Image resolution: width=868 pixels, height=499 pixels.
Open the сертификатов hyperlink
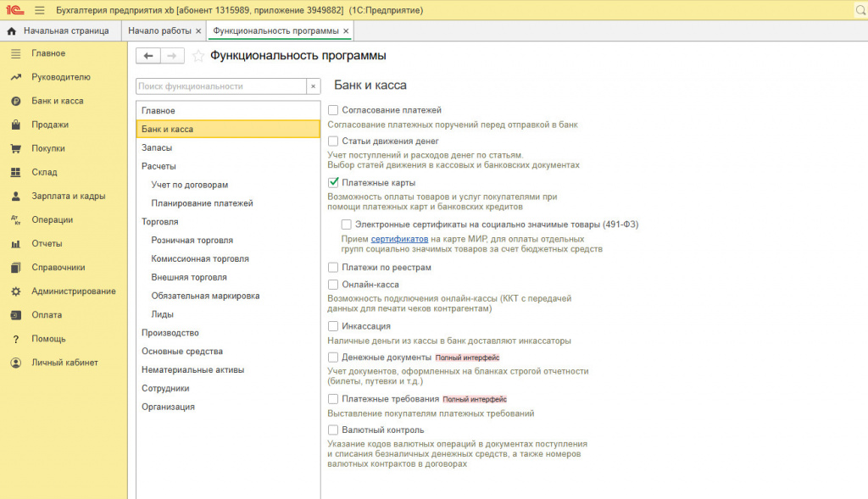click(x=399, y=239)
